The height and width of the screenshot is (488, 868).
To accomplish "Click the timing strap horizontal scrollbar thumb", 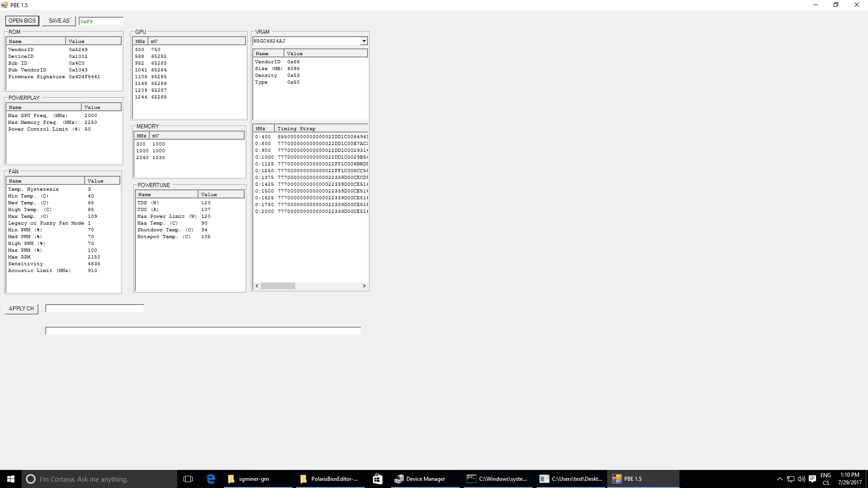I will [x=278, y=286].
